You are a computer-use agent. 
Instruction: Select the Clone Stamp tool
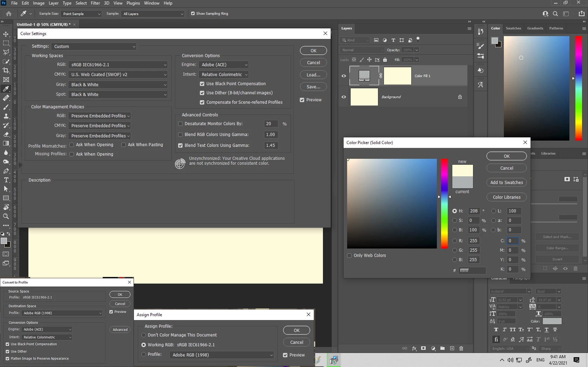pos(6,116)
